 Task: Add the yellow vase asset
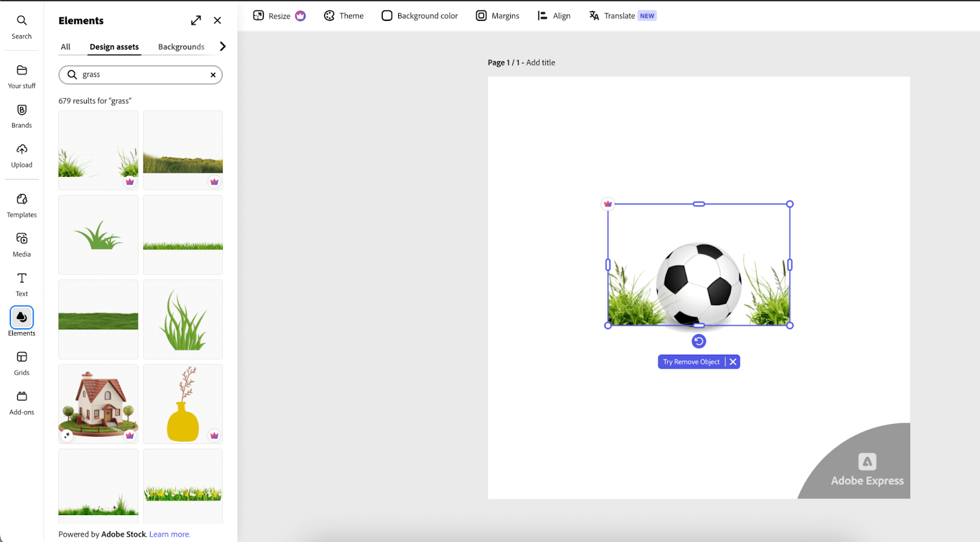tap(183, 404)
